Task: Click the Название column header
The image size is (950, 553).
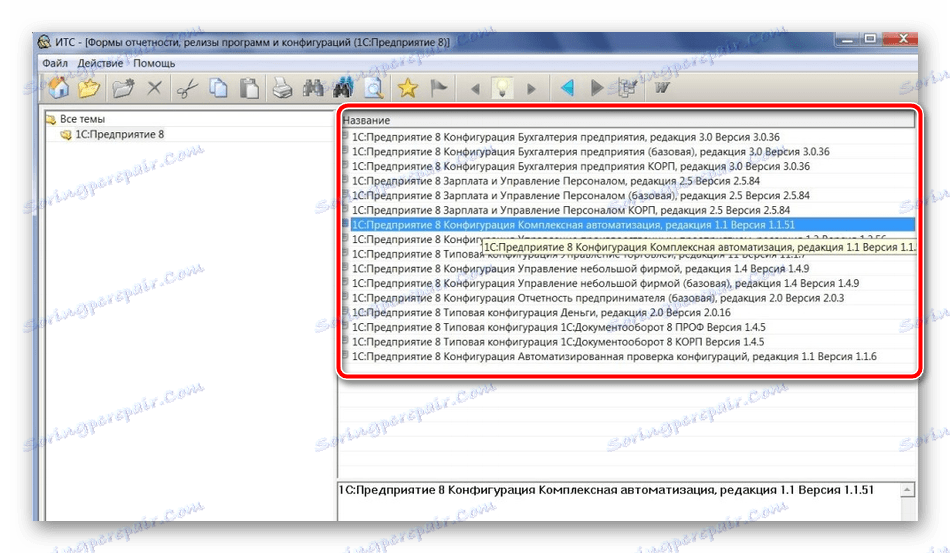Action: pyautogui.click(x=628, y=120)
